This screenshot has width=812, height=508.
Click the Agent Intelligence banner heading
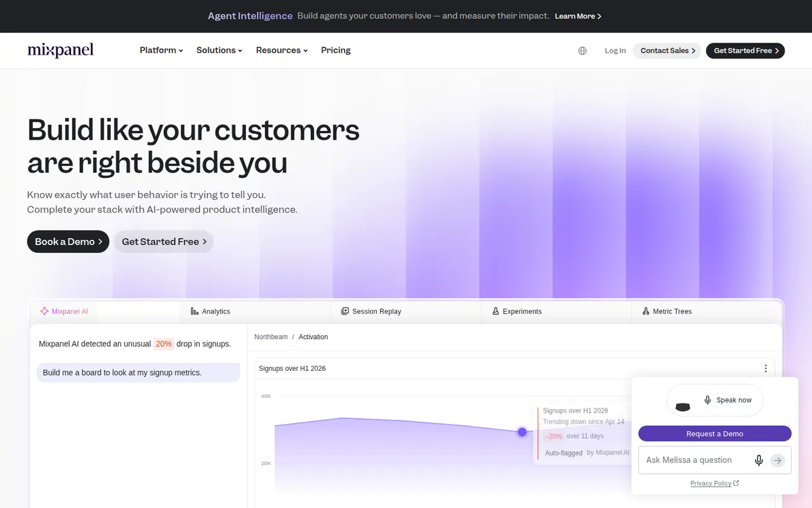250,16
